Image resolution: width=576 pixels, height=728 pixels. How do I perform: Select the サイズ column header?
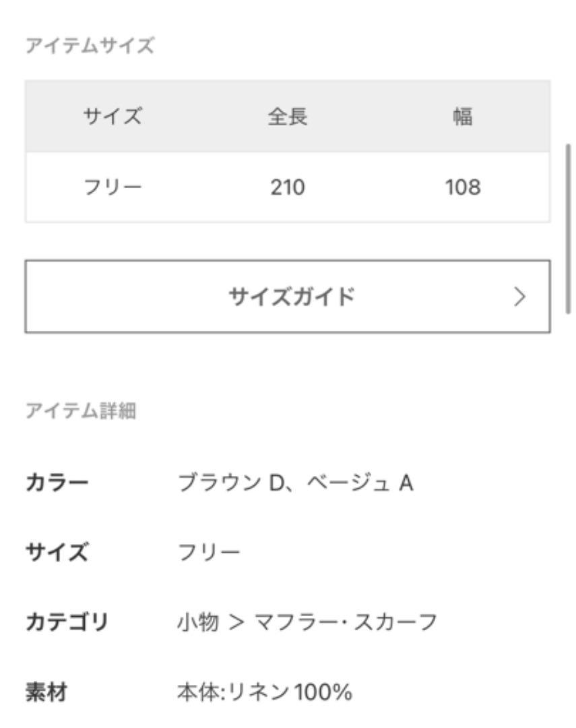point(113,116)
